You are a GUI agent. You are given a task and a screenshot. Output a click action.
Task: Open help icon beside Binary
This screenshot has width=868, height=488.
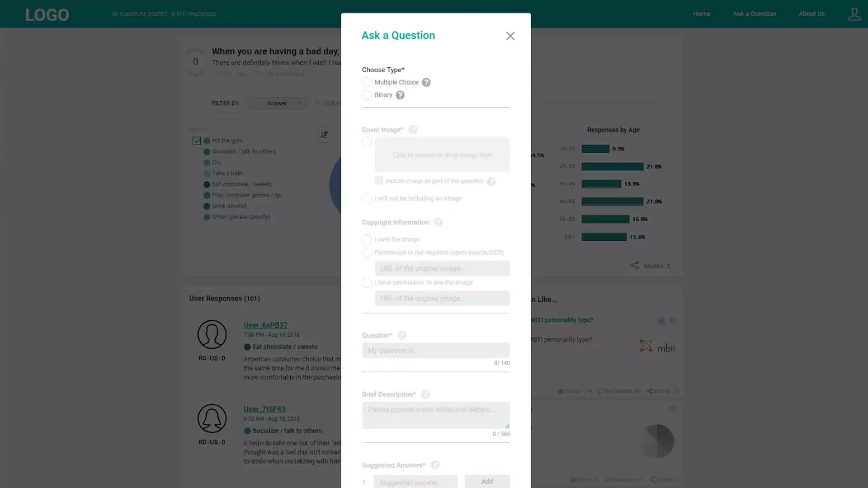pos(400,95)
